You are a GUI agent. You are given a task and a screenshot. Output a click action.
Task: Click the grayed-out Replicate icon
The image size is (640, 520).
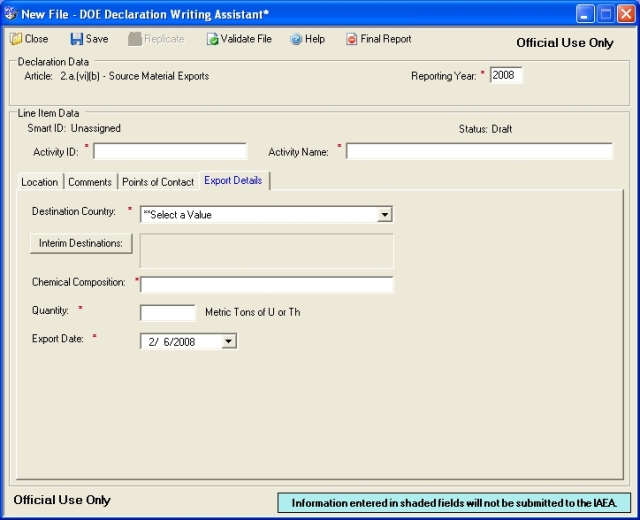tap(135, 39)
